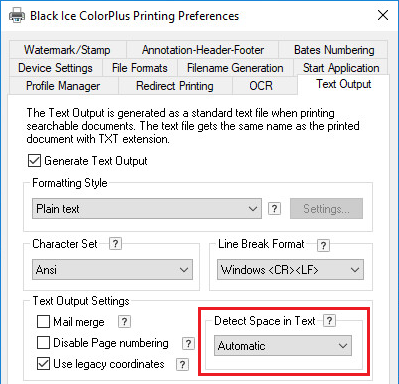Image resolution: width=399 pixels, height=384 pixels.
Task: Open the Bates Numbering tab
Action: coord(334,50)
